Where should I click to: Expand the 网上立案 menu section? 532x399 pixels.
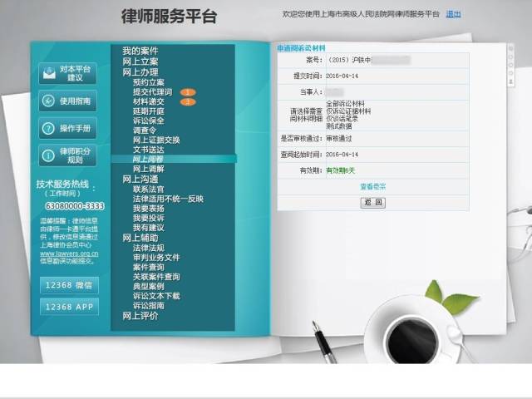[140, 62]
